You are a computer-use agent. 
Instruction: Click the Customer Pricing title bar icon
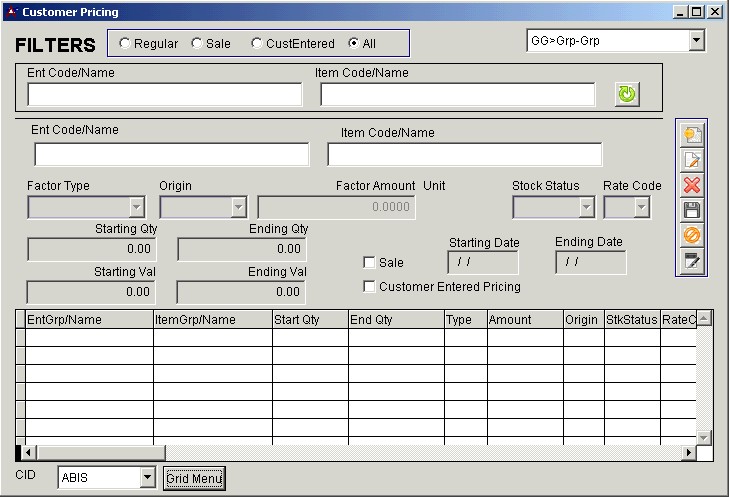[11, 12]
